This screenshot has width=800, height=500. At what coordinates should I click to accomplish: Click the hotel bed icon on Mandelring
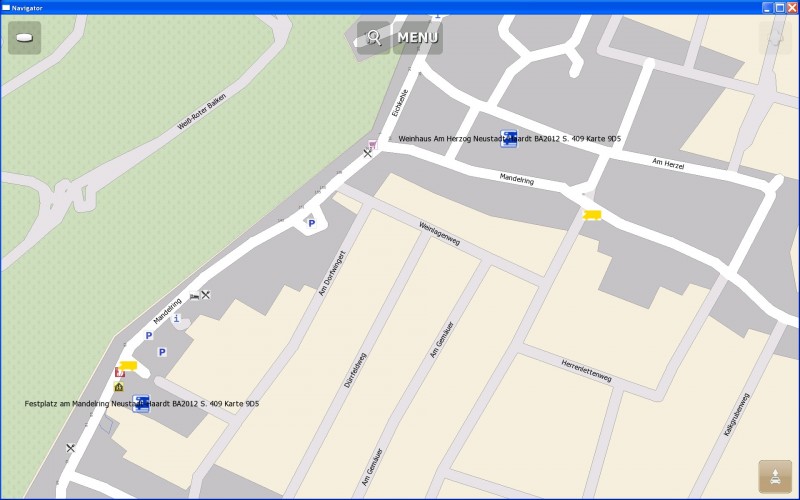tap(194, 296)
